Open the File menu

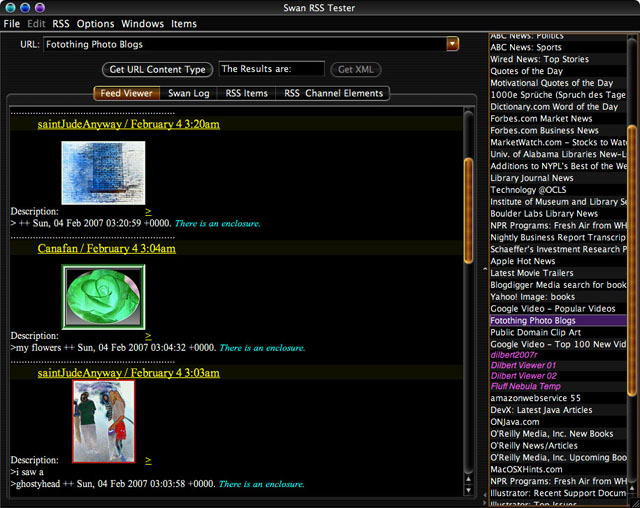pyautogui.click(x=11, y=23)
